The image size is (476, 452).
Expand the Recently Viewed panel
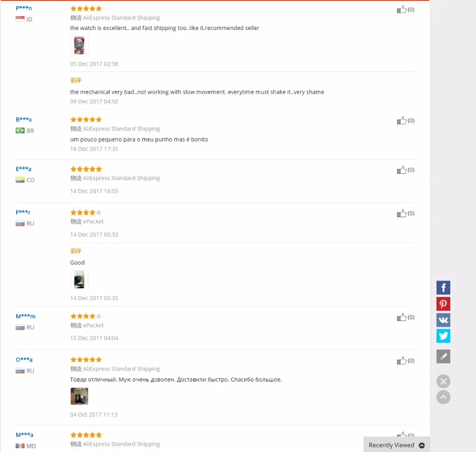[x=397, y=445]
